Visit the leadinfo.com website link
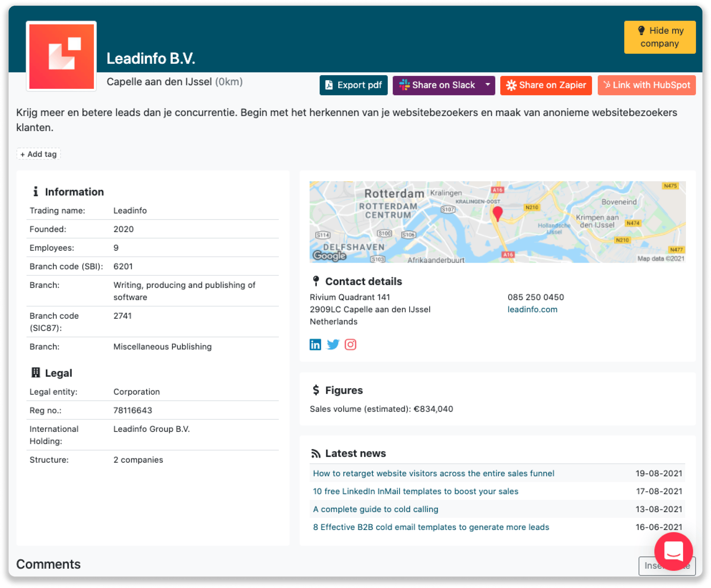711x588 pixels. [532, 309]
